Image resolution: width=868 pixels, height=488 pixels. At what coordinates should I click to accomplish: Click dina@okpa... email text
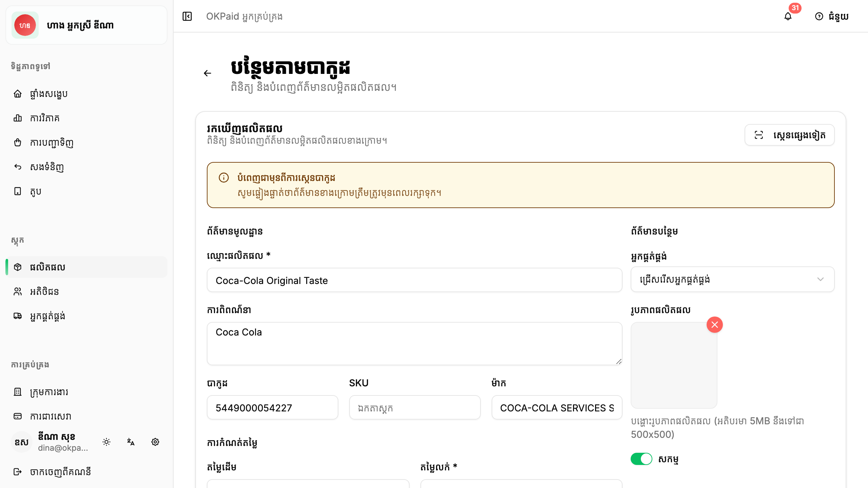[63, 448]
